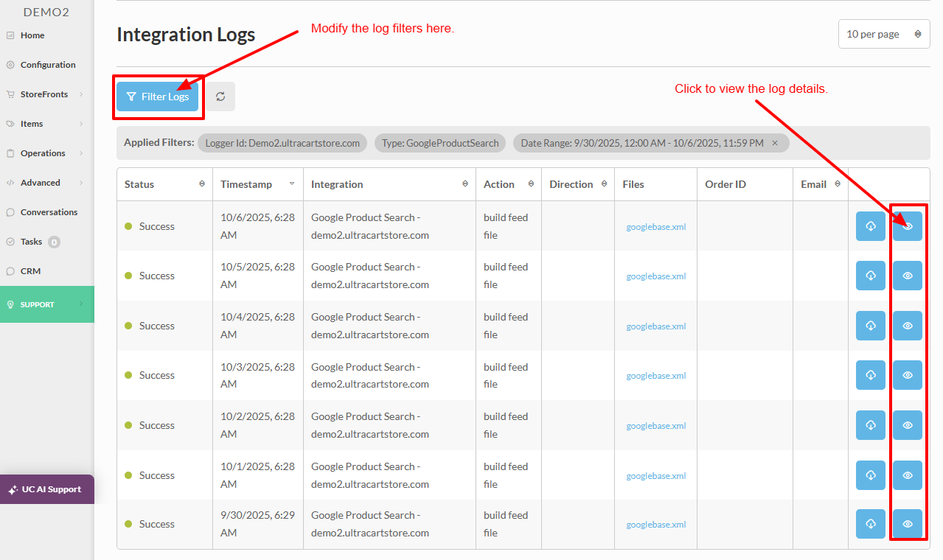Remove the Date Range filter chip
The image size is (943, 560).
[x=775, y=143]
